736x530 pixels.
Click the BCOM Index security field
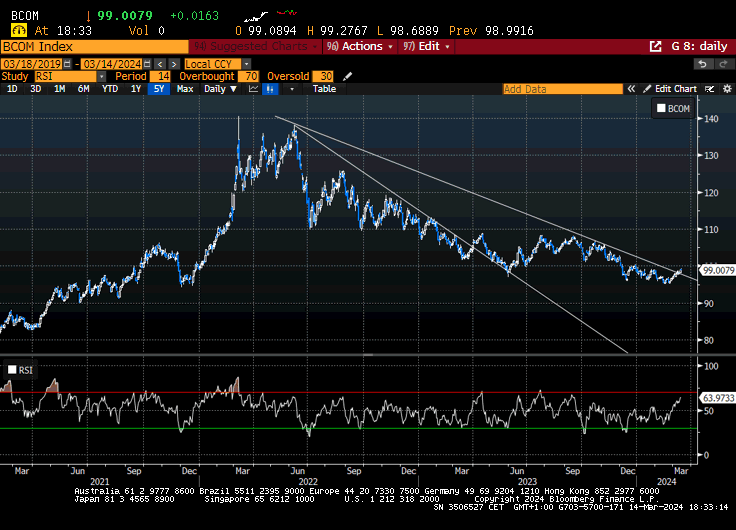tap(94, 46)
